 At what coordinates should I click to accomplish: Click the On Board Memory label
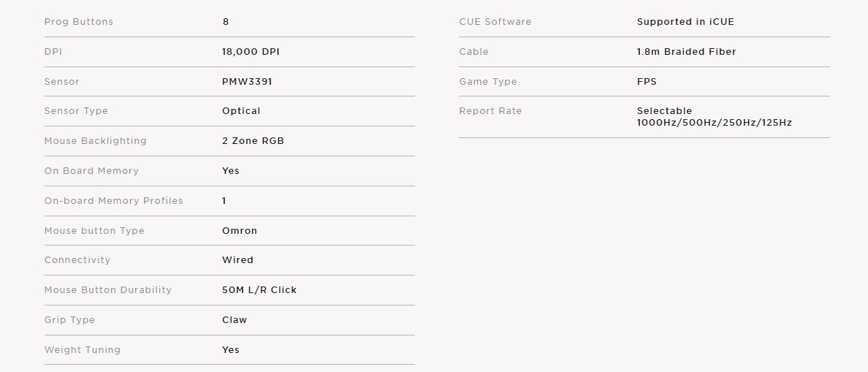pos(91,171)
